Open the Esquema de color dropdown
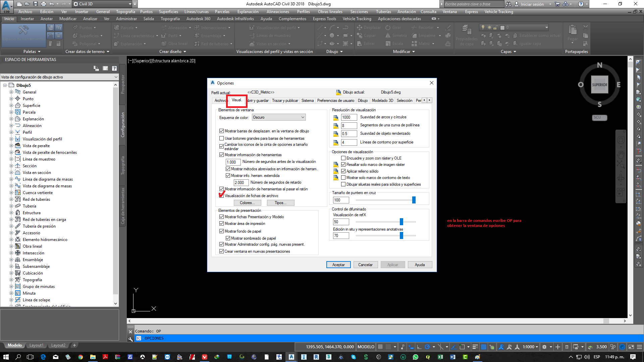The width and height of the screenshot is (644, 362). [279, 117]
